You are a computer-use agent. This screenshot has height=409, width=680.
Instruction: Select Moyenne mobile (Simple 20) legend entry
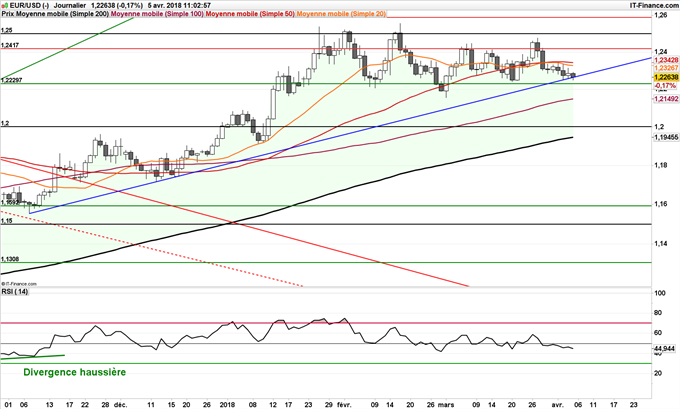341,14
